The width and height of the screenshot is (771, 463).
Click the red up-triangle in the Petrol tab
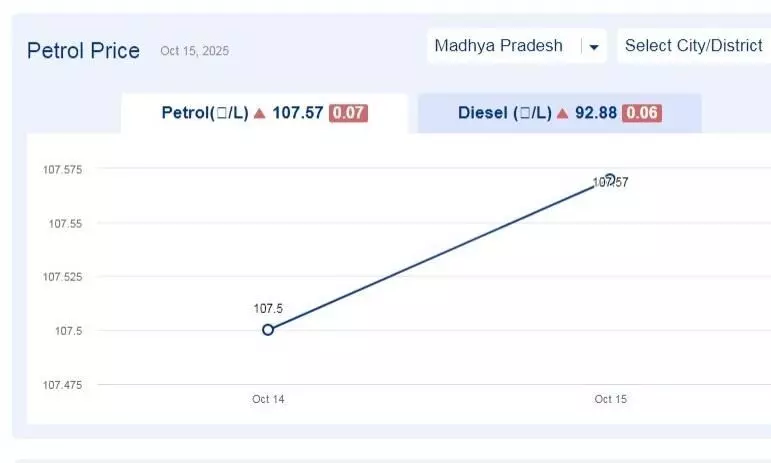pyautogui.click(x=260, y=114)
